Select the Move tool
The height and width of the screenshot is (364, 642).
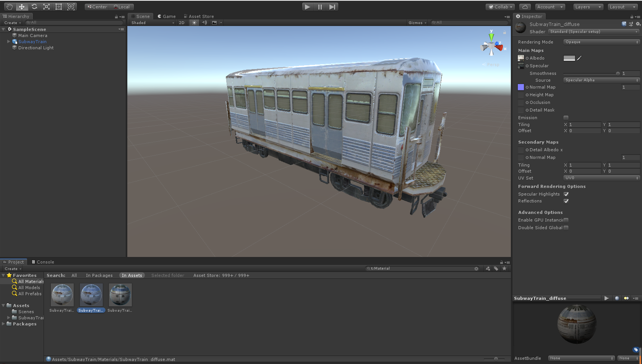(x=22, y=6)
